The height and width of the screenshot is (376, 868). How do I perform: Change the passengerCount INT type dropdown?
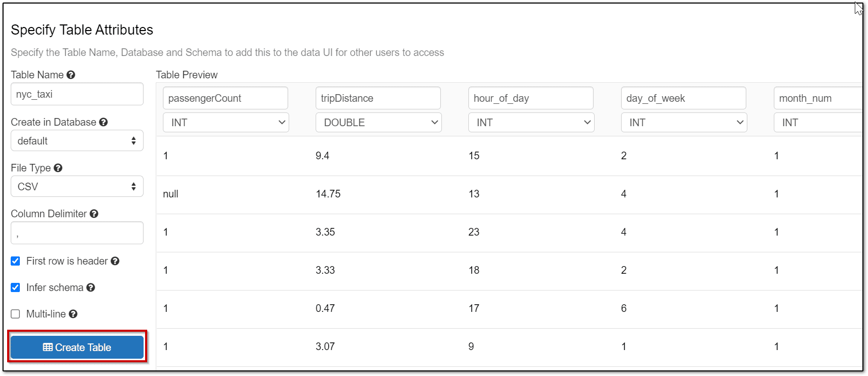coord(226,123)
